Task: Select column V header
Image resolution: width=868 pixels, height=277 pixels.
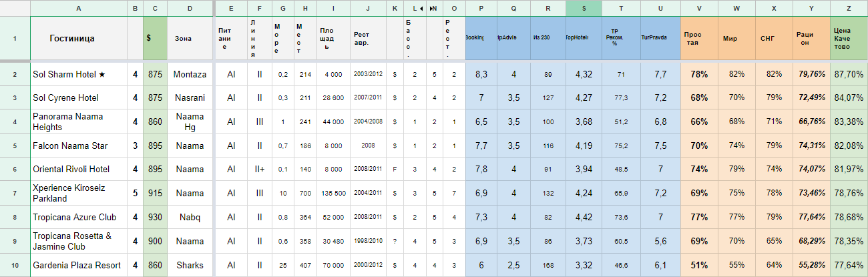Action: click(699, 8)
